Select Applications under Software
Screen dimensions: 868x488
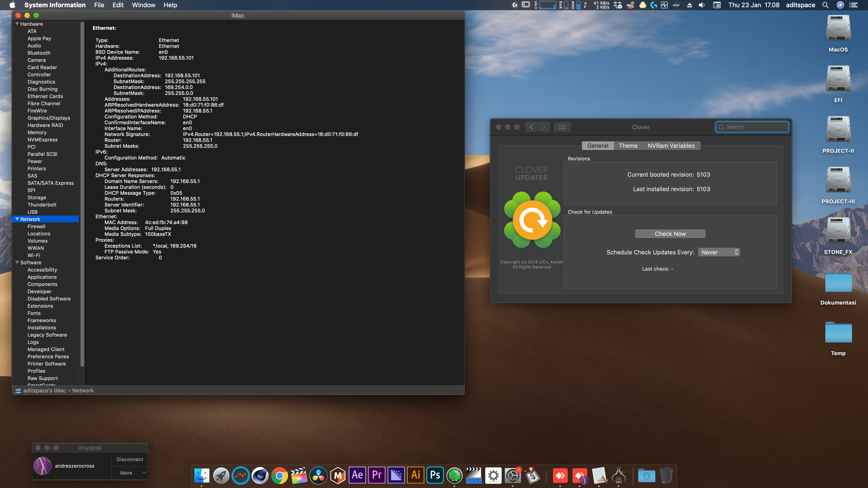click(x=42, y=277)
